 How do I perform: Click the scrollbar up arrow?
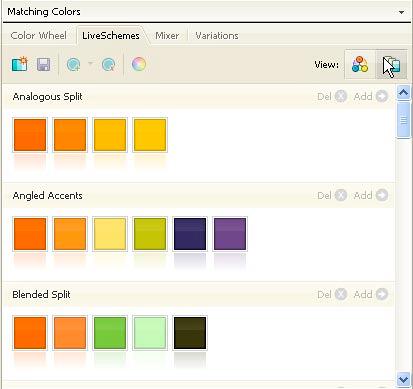[404, 92]
